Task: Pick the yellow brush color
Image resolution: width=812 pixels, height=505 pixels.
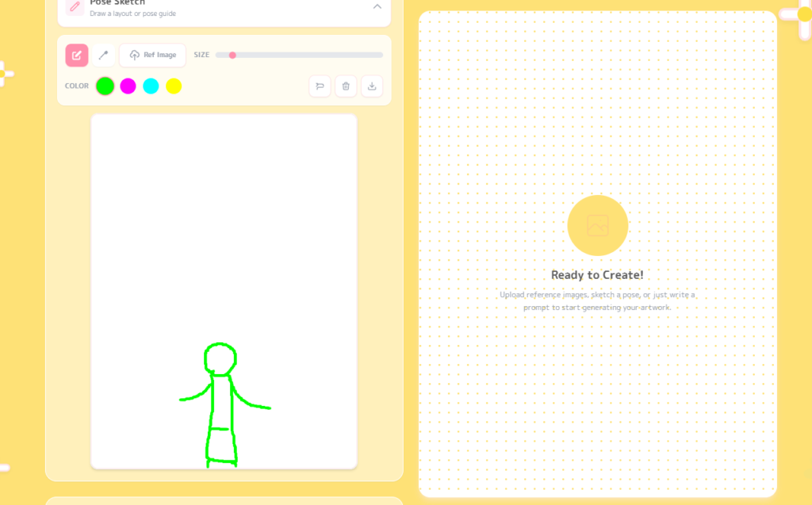Action: click(174, 86)
